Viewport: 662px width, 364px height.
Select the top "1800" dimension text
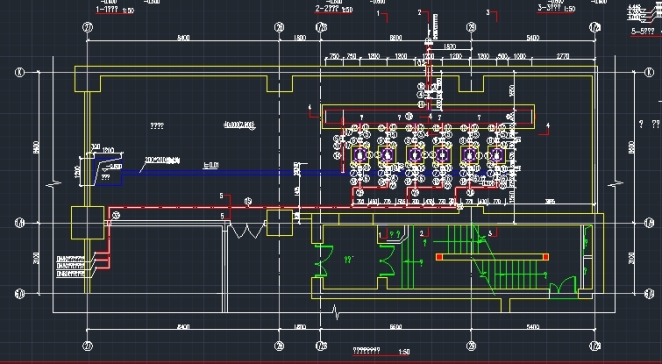[299, 38]
